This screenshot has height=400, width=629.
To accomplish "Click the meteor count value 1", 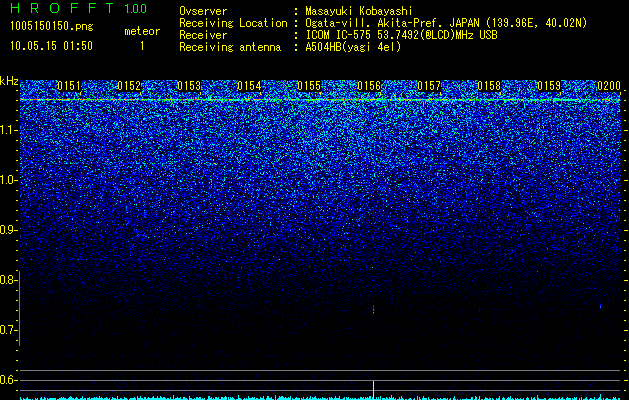I will tap(142, 46).
